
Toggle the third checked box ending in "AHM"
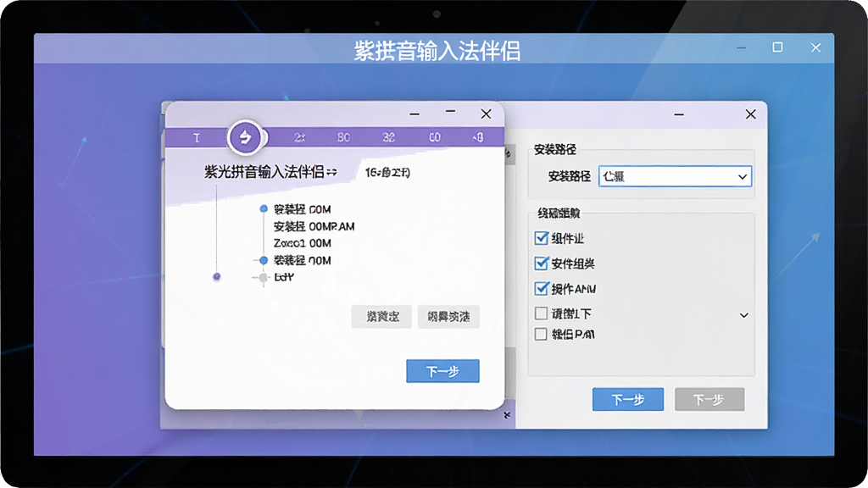pos(542,288)
